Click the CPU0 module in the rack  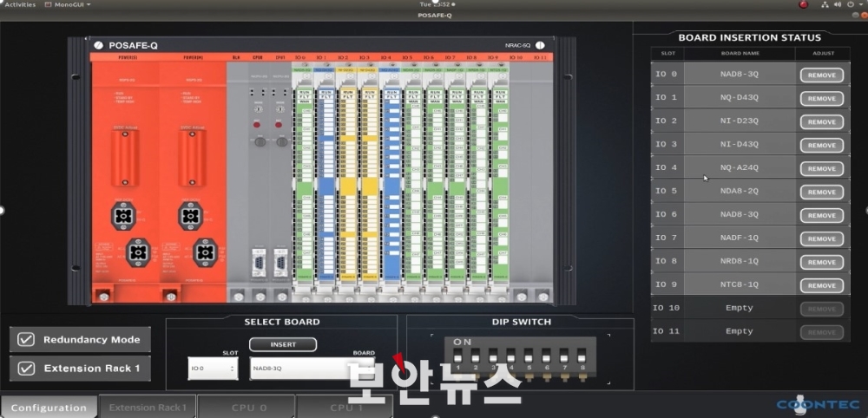[258, 182]
